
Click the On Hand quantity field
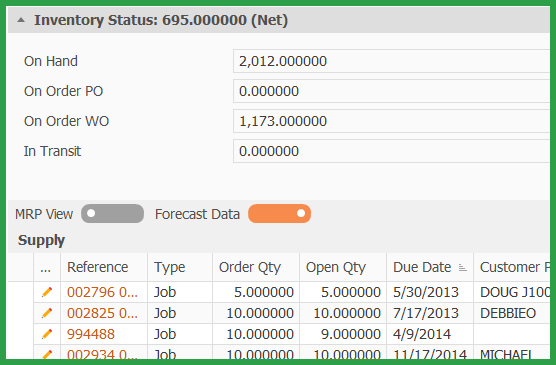click(x=391, y=61)
